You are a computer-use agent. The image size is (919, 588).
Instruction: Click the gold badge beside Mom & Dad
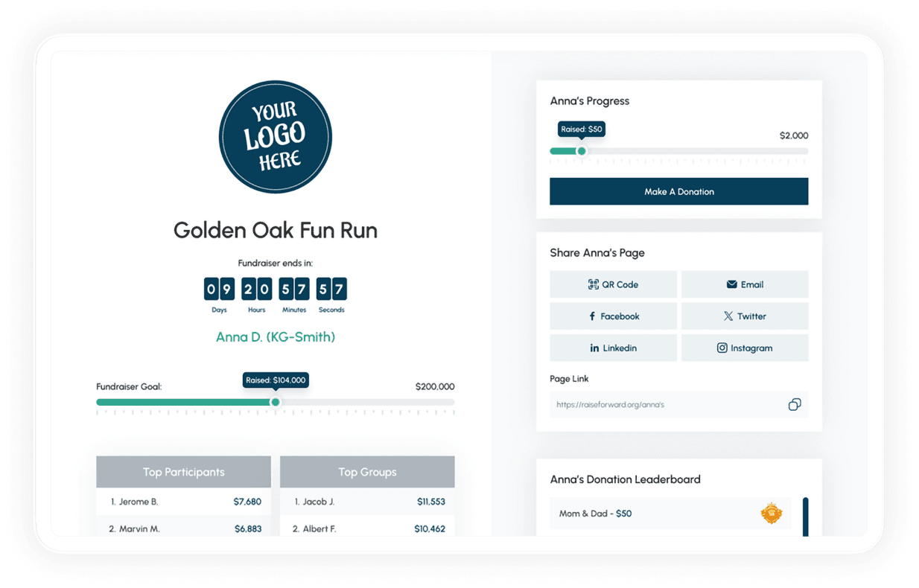tap(771, 514)
